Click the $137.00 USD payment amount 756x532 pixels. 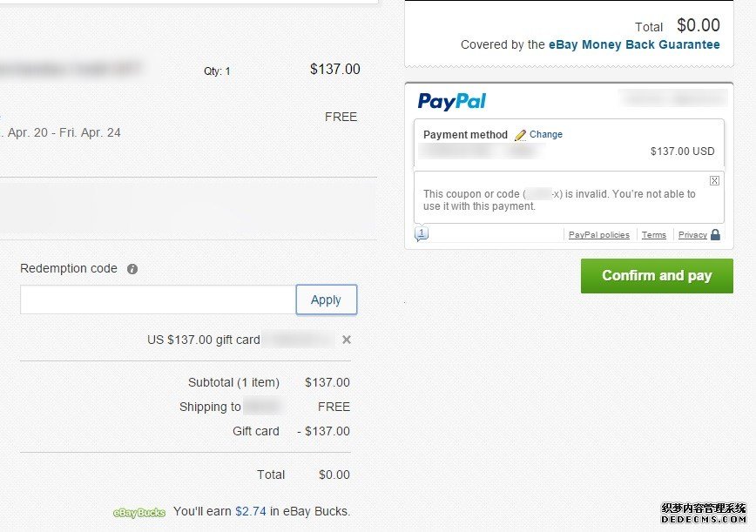[x=682, y=152]
